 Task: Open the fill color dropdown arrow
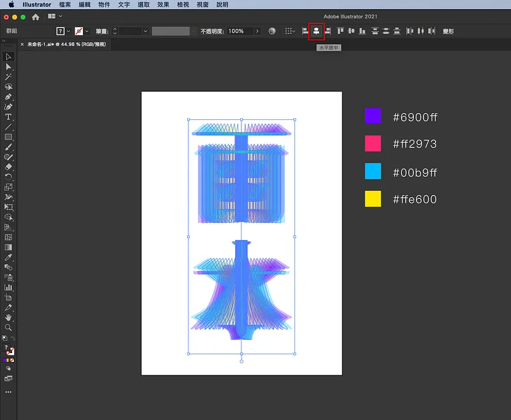68,31
